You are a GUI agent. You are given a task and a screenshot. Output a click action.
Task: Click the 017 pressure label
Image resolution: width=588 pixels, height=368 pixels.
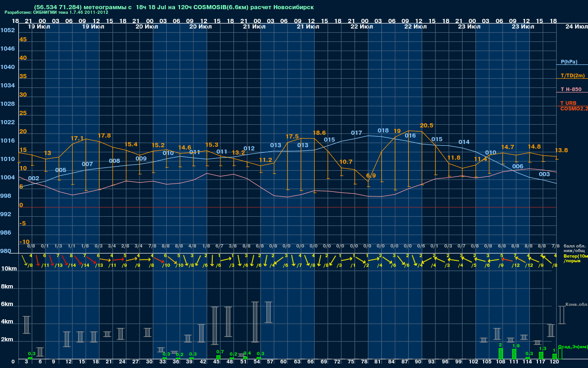356,132
